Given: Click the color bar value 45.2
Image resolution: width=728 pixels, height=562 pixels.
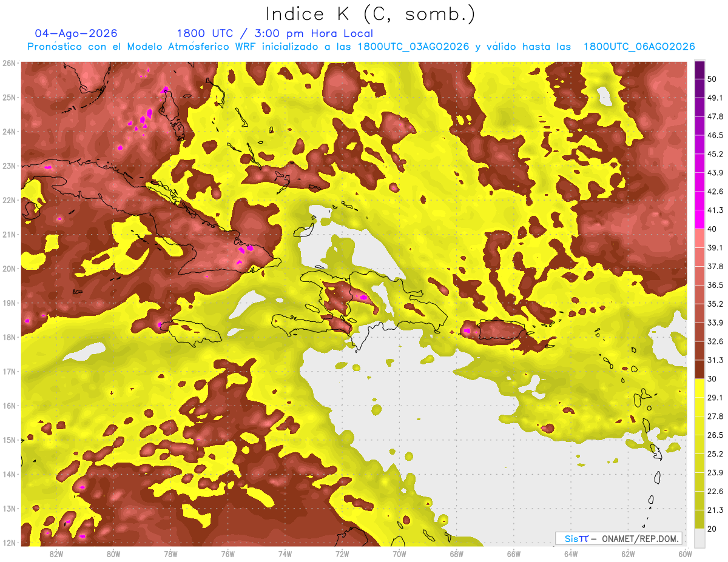Looking at the screenshot, I should [715, 154].
